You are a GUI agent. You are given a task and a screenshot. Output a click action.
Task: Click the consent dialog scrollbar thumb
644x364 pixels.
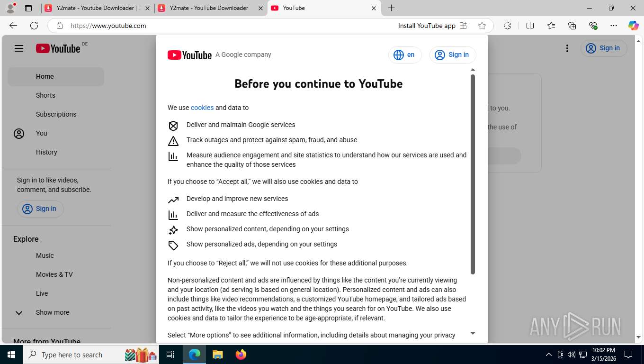(473, 174)
